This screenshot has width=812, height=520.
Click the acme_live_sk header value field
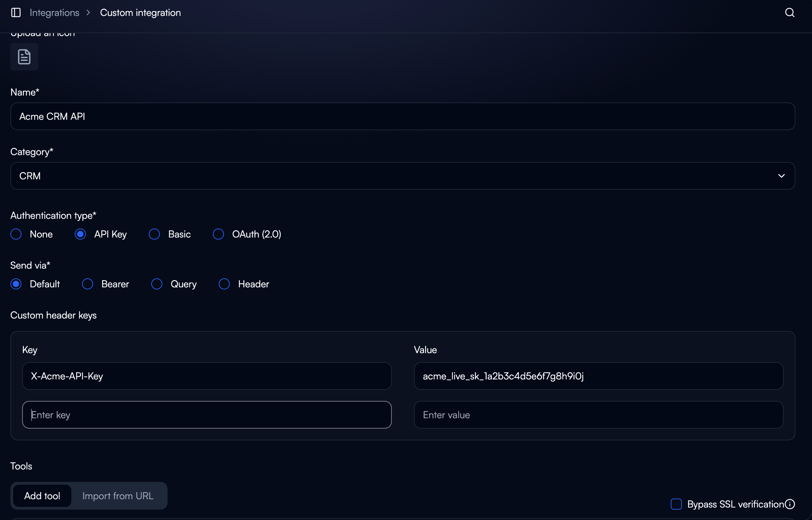coord(599,376)
